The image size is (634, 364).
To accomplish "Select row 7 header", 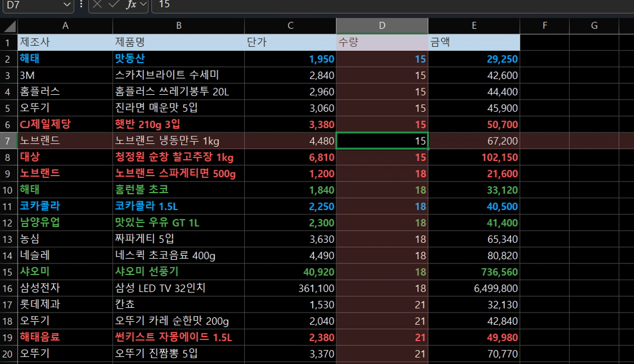I will point(8,141).
